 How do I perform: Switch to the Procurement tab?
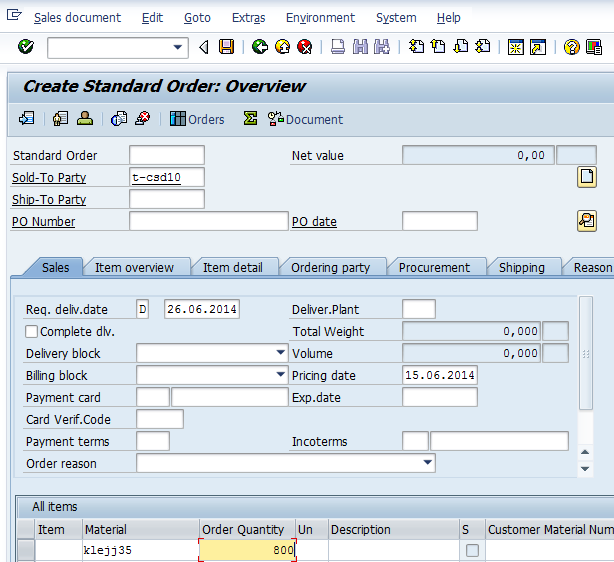point(434,267)
